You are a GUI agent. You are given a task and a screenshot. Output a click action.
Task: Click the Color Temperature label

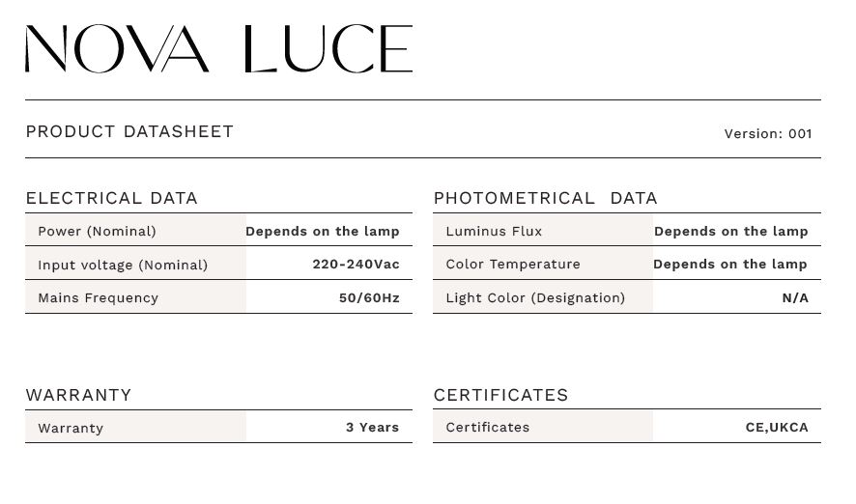pyautogui.click(x=513, y=265)
